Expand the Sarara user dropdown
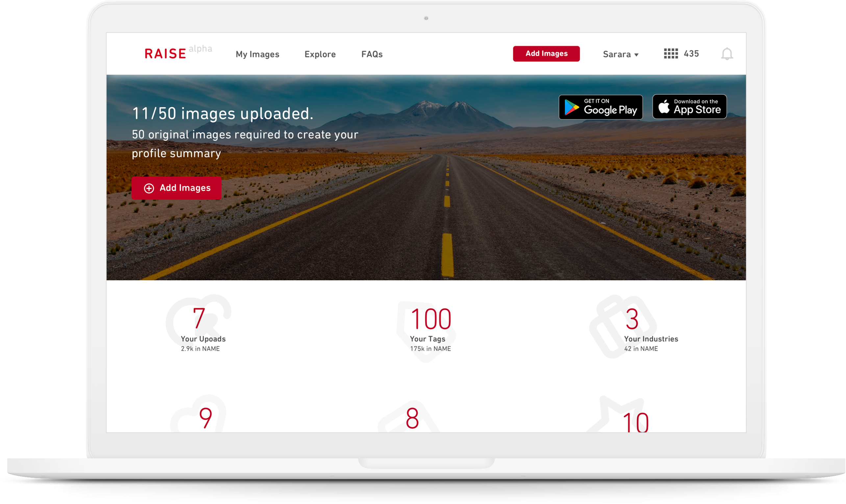The image size is (846, 504). (616, 54)
